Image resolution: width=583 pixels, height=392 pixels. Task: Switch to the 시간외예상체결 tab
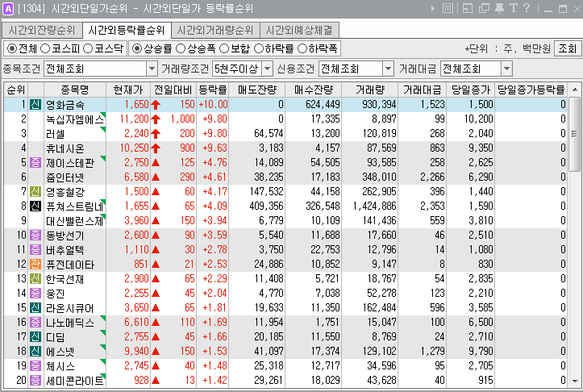pyautogui.click(x=299, y=30)
